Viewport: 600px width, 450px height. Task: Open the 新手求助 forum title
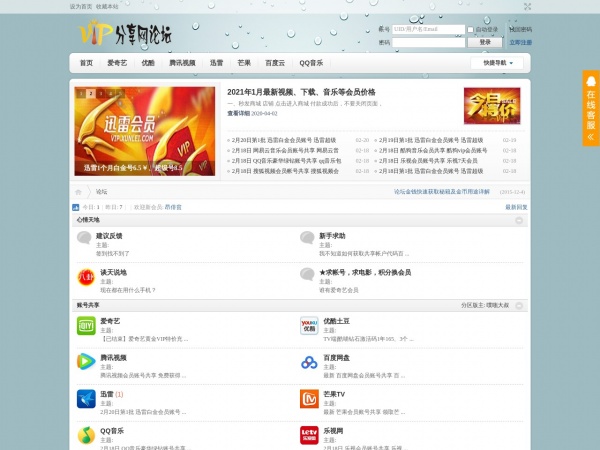[332, 236]
